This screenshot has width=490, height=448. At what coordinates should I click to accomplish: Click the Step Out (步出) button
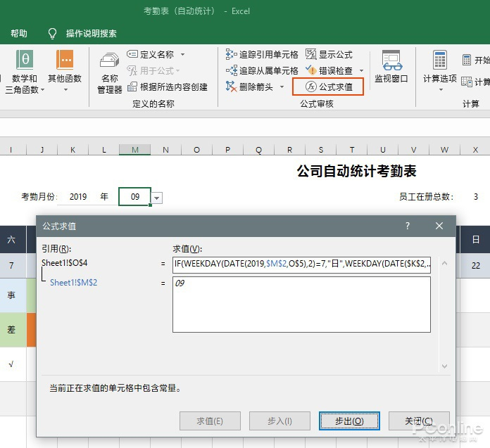coord(349,421)
